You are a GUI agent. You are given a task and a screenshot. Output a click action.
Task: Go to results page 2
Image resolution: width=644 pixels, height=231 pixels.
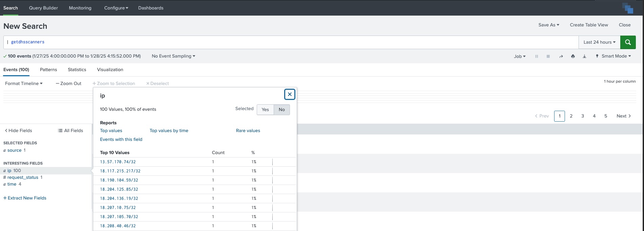click(571, 116)
